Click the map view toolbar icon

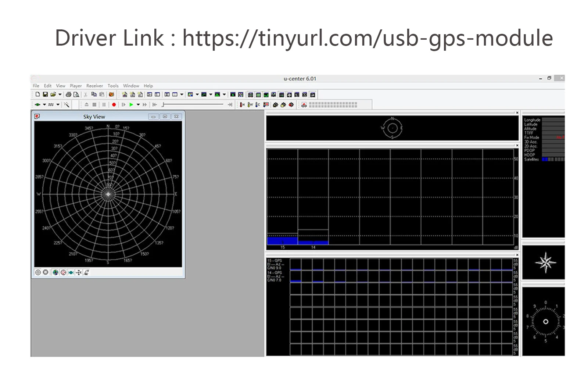point(190,94)
